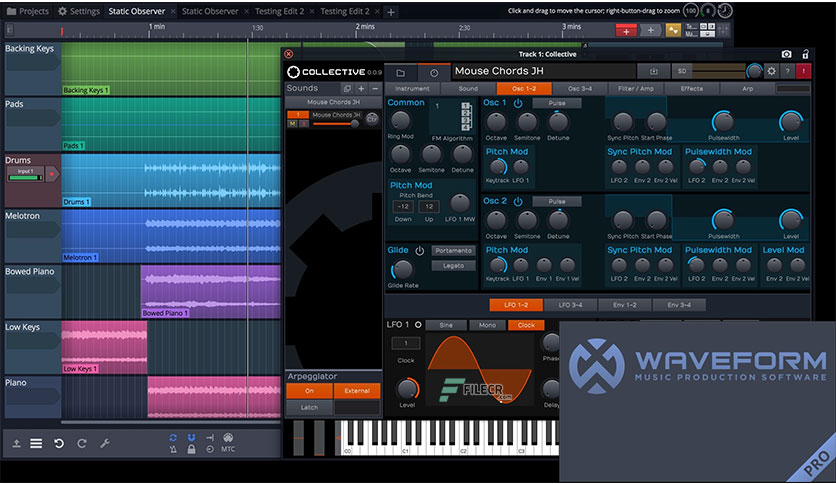836x484 pixels.
Task: Click the CPU meter showing 100
Action: click(x=691, y=11)
